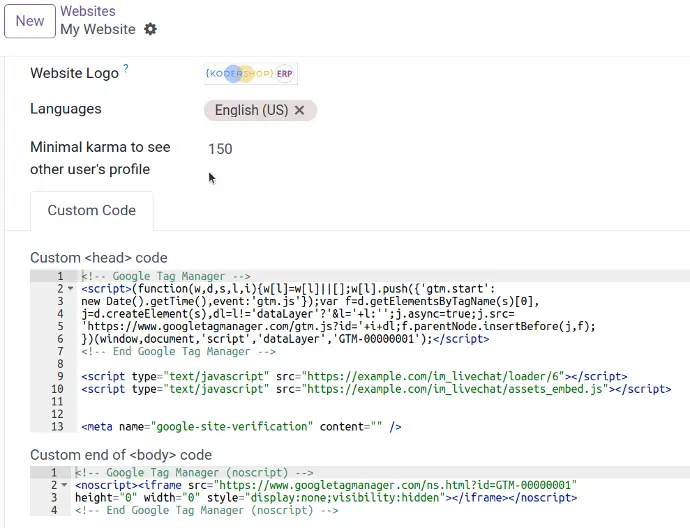This screenshot has width=690, height=528.
Task: Click the display:none style line in body code
Action: coord(326,498)
